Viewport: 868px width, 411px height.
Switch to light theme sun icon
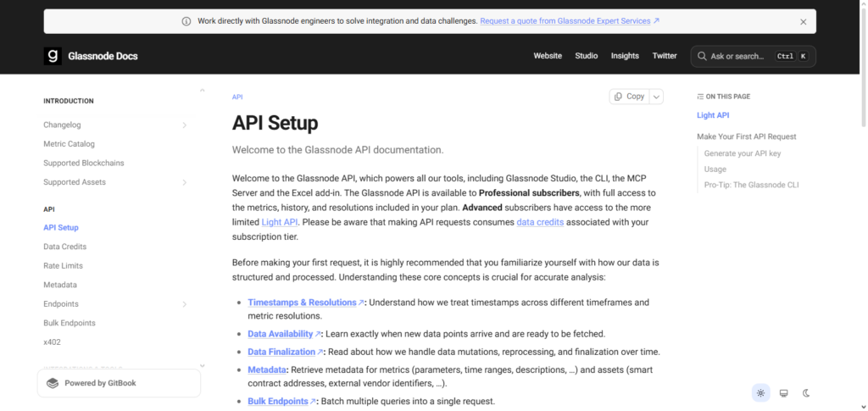pos(760,393)
